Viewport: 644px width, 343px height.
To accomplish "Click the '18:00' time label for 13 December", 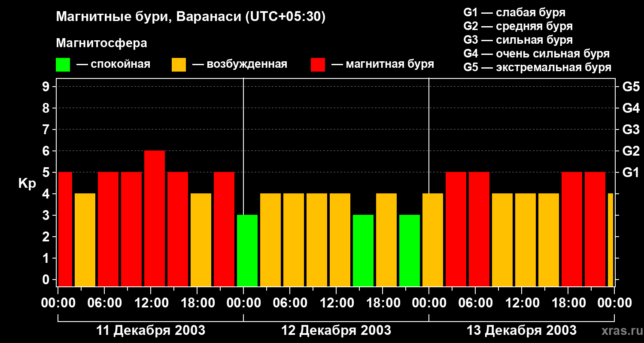I will click(568, 303).
